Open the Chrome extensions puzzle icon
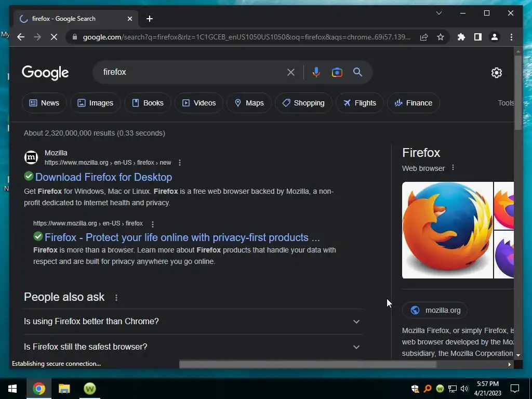Viewport: 532px width, 399px height. [x=461, y=37]
